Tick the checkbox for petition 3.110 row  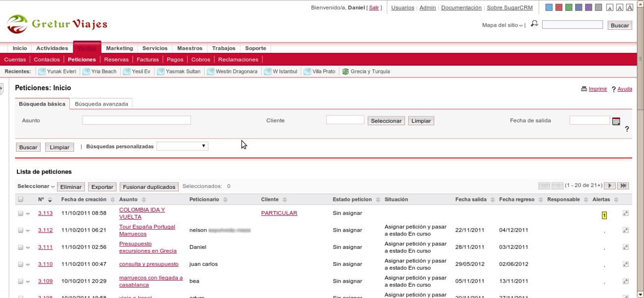[x=21, y=264]
